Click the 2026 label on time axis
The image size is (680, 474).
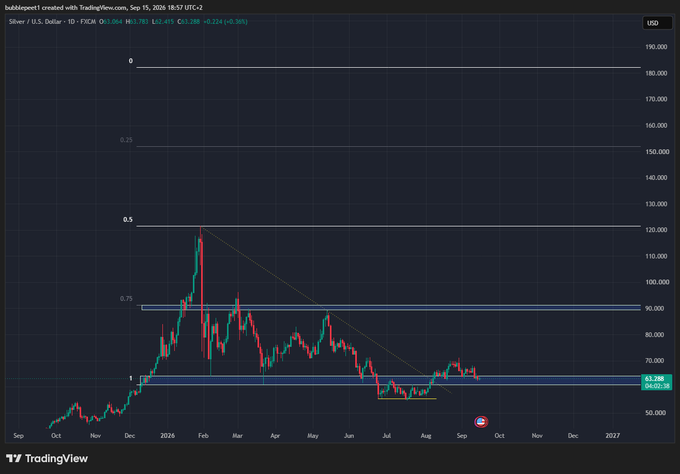point(167,435)
